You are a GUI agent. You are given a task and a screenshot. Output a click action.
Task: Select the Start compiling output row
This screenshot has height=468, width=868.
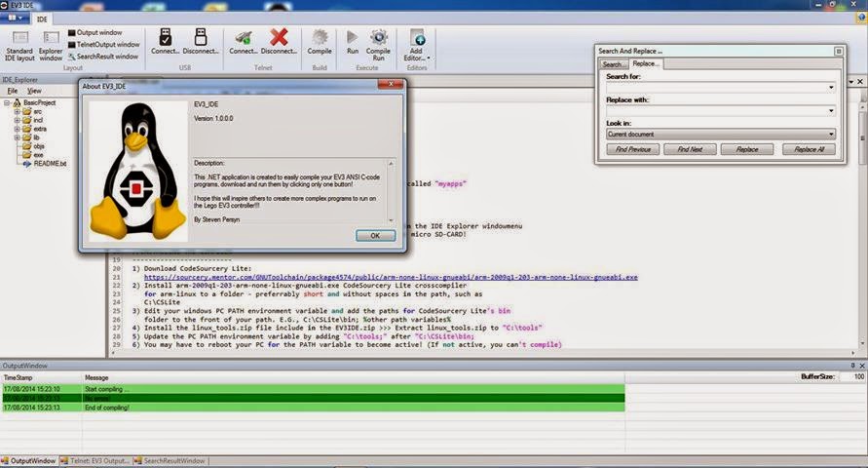[313, 389]
